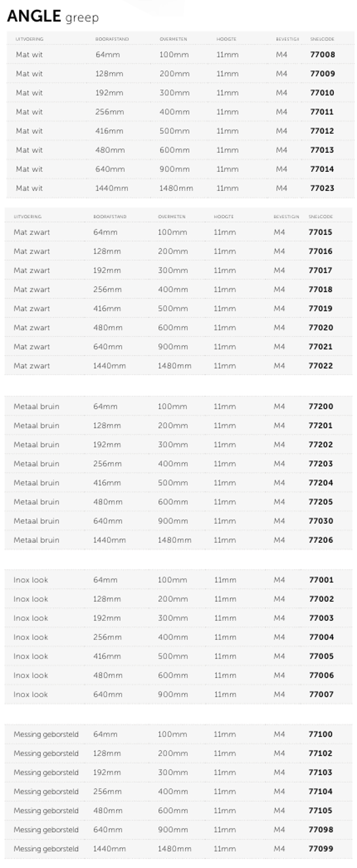Click product code 77204
The height and width of the screenshot is (868, 357).
click(321, 483)
